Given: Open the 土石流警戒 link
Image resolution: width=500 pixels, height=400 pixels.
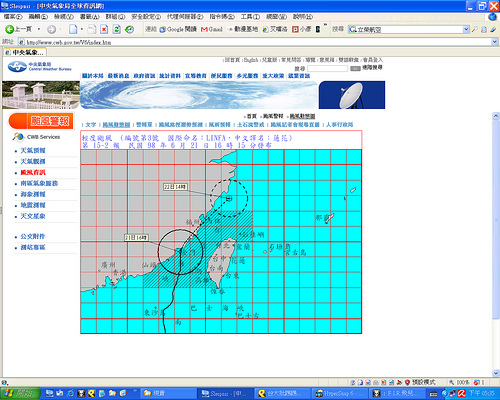Looking at the screenshot, I should pos(251,125).
